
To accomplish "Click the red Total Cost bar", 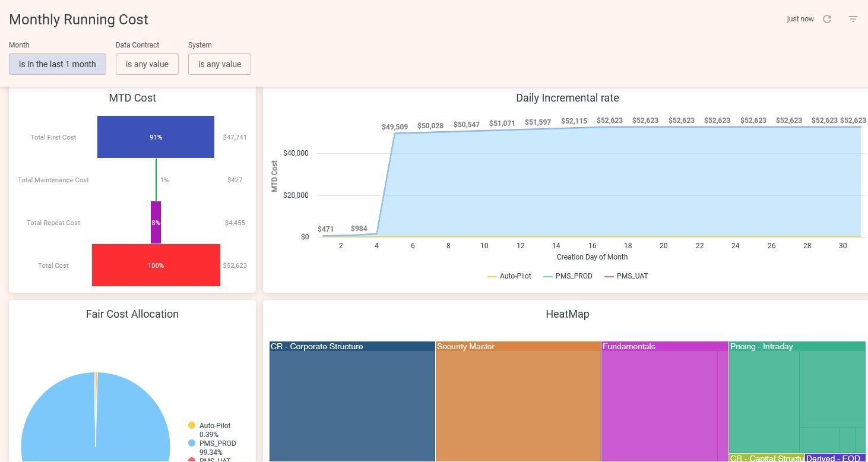I will (156, 265).
